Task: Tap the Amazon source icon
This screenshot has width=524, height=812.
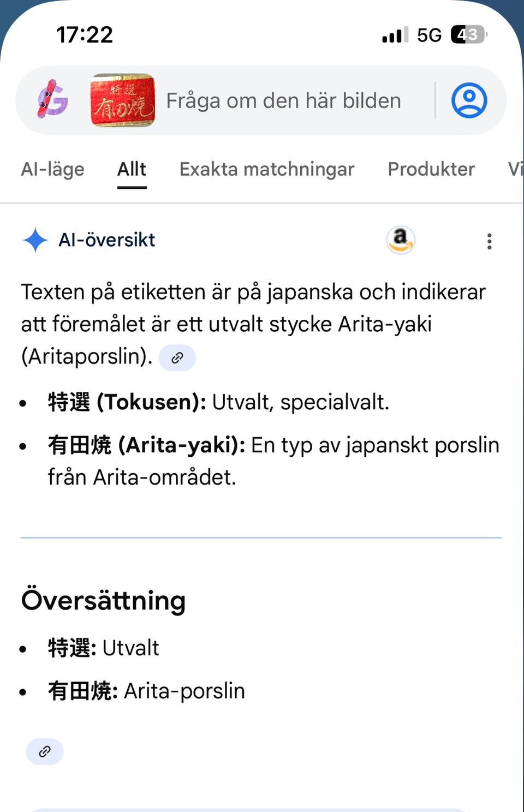Action: (401, 240)
